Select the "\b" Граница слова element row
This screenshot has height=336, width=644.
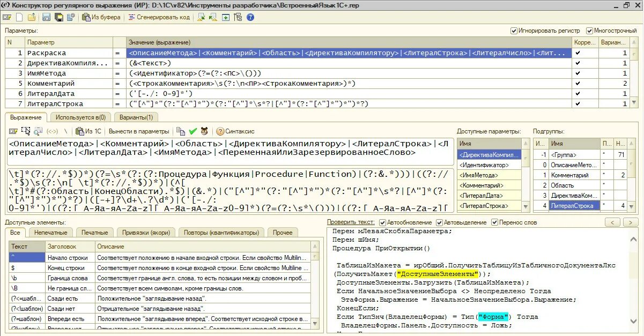tap(159, 278)
